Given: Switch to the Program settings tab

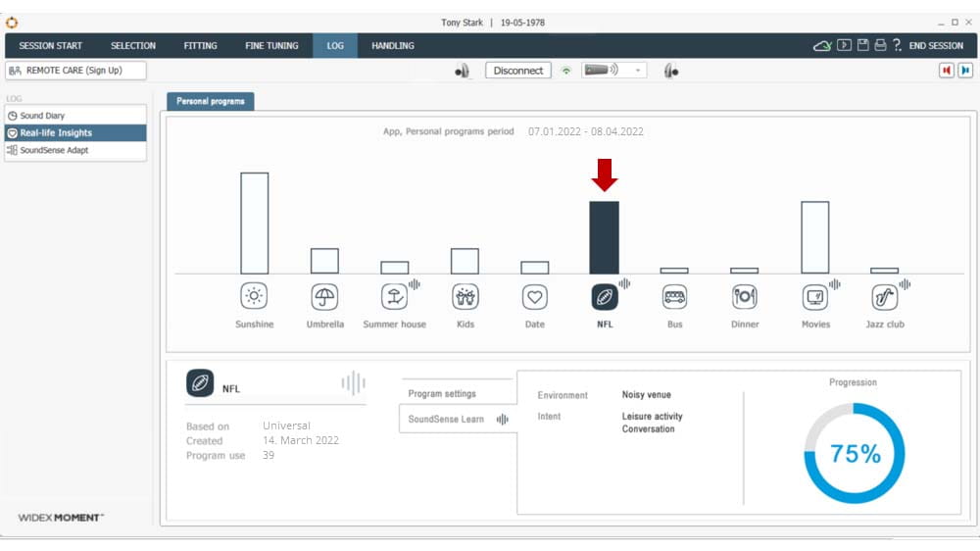Looking at the screenshot, I should (x=458, y=393).
